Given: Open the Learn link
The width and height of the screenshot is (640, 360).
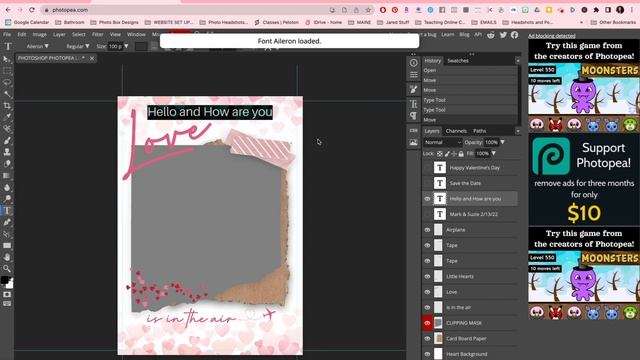Looking at the screenshot, I should [447, 35].
